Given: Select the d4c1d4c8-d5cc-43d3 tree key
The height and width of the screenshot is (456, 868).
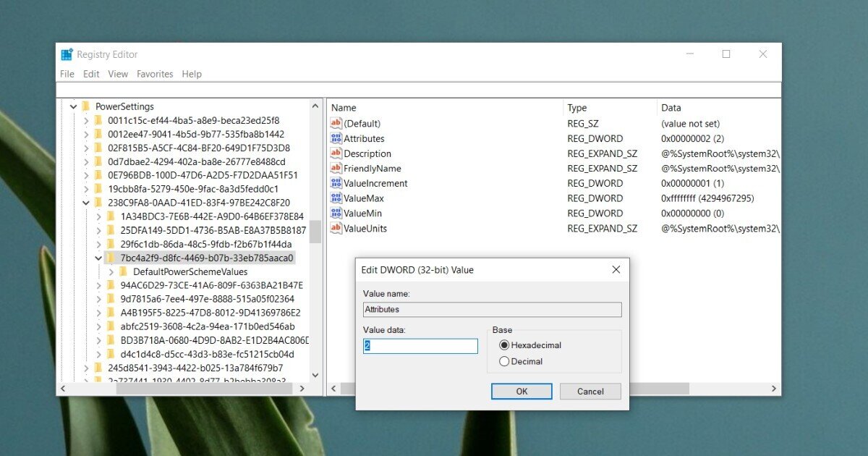Looking at the screenshot, I should [x=207, y=354].
